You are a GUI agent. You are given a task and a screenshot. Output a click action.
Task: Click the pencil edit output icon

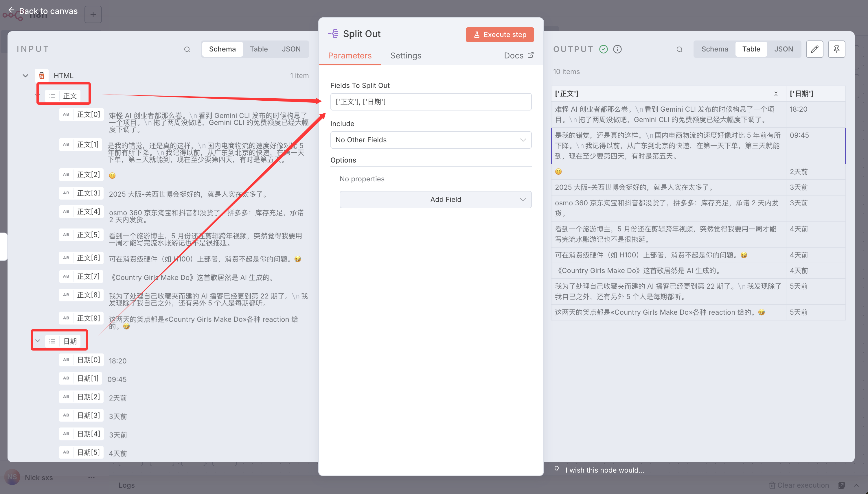tap(814, 49)
